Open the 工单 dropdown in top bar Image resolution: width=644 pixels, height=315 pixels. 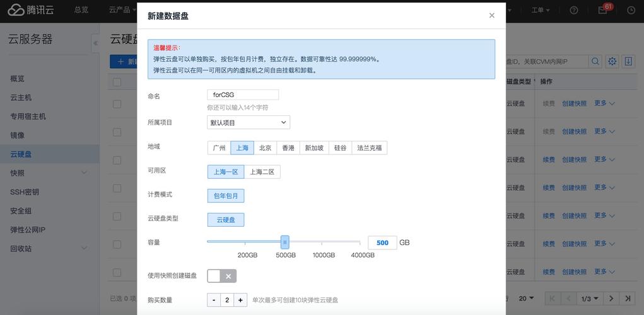click(x=541, y=10)
